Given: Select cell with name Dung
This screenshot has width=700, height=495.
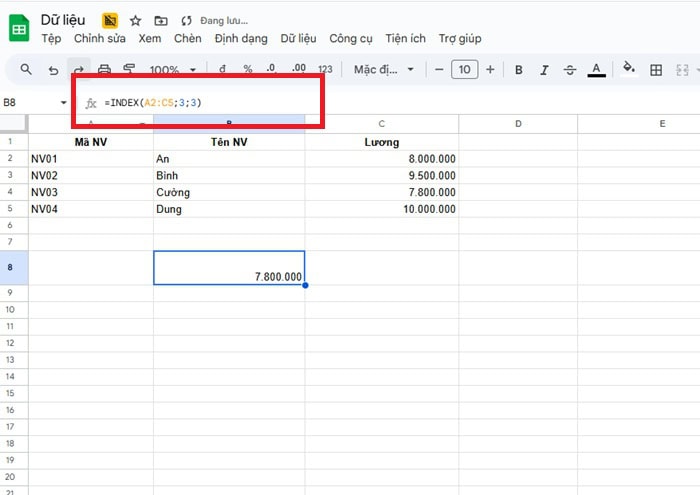Looking at the screenshot, I should pyautogui.click(x=229, y=209).
